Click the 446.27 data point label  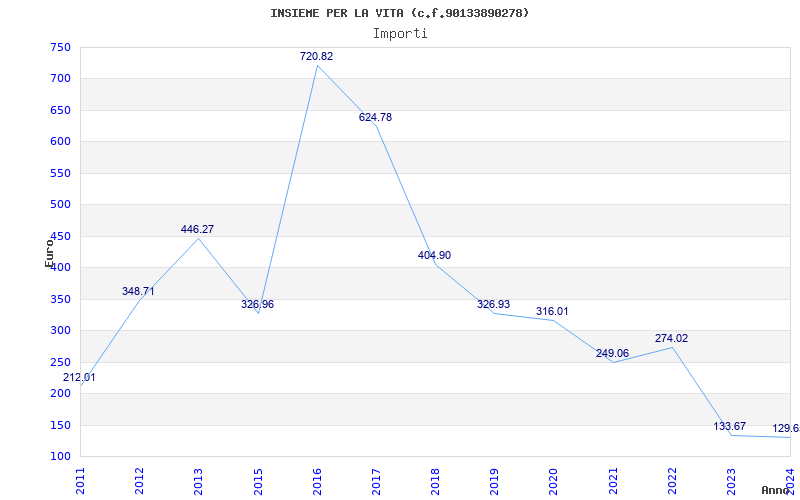tap(197, 229)
